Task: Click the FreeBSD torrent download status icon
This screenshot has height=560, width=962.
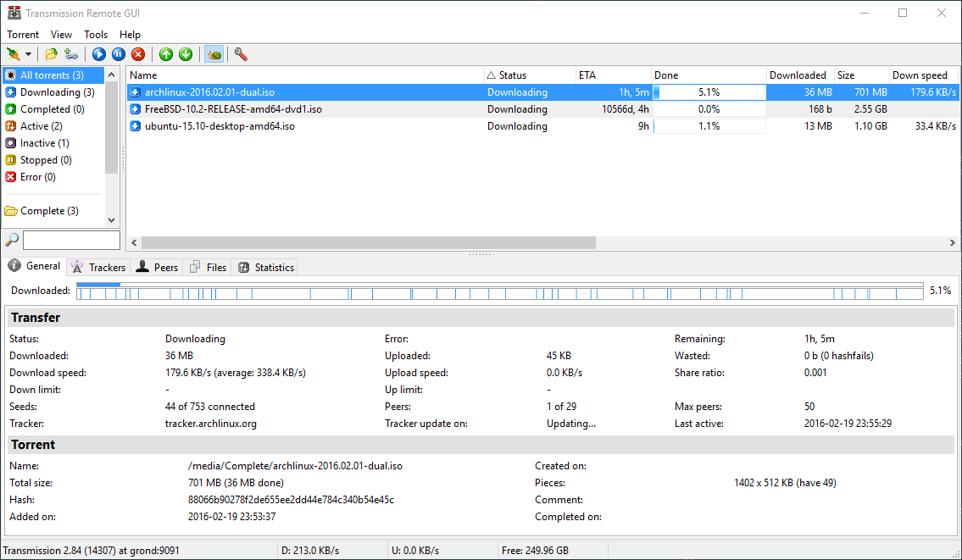Action: 136,109
